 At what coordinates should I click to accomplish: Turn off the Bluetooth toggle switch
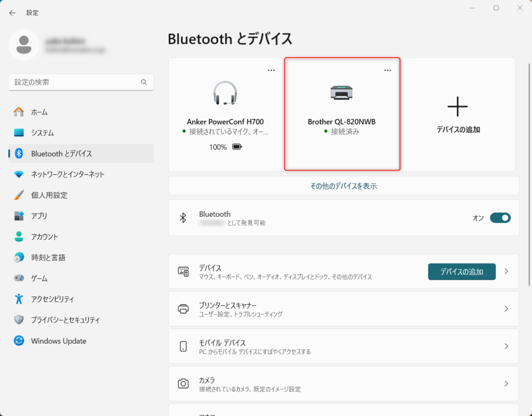tap(500, 218)
